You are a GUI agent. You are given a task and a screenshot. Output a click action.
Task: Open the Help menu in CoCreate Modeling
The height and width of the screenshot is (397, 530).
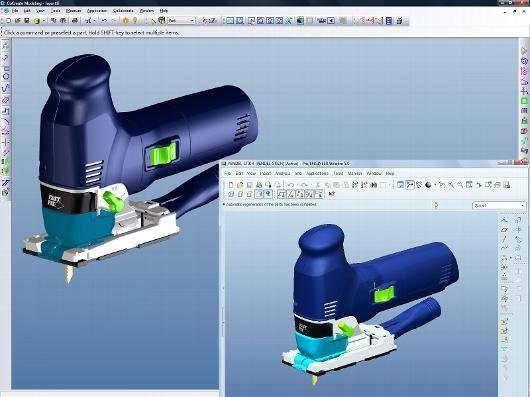point(164,11)
